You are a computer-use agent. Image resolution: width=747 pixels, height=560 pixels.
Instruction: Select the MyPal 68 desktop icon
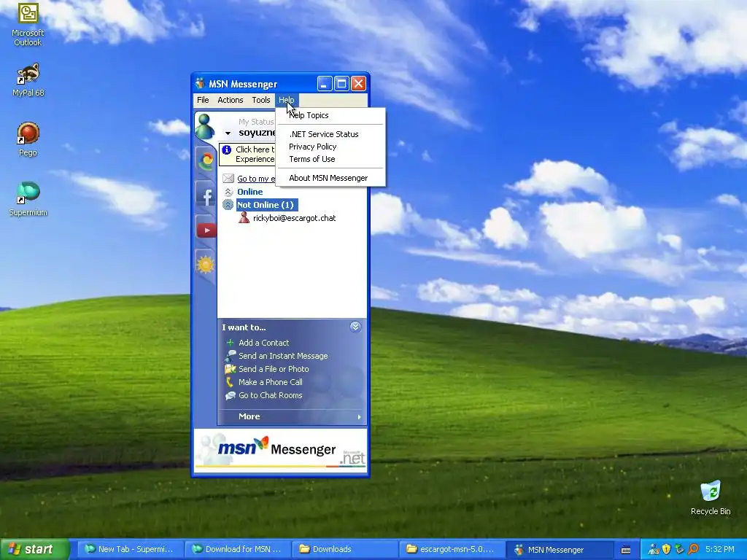[28, 79]
